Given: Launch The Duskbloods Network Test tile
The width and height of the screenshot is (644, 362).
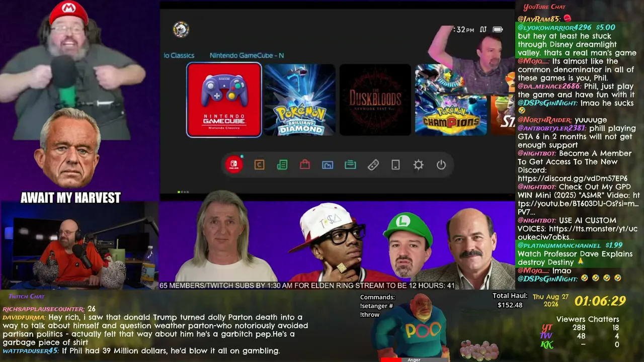Looking at the screenshot, I should point(375,100).
